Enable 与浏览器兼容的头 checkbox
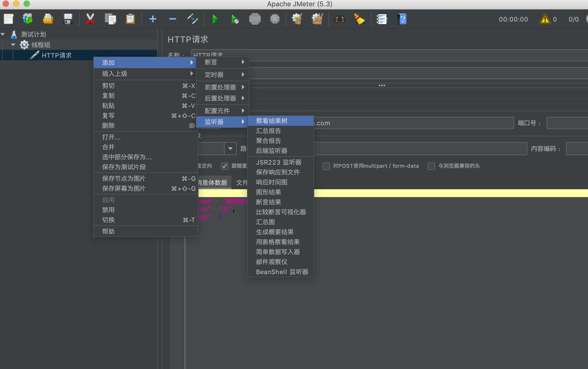This screenshot has width=588, height=369. tap(431, 166)
